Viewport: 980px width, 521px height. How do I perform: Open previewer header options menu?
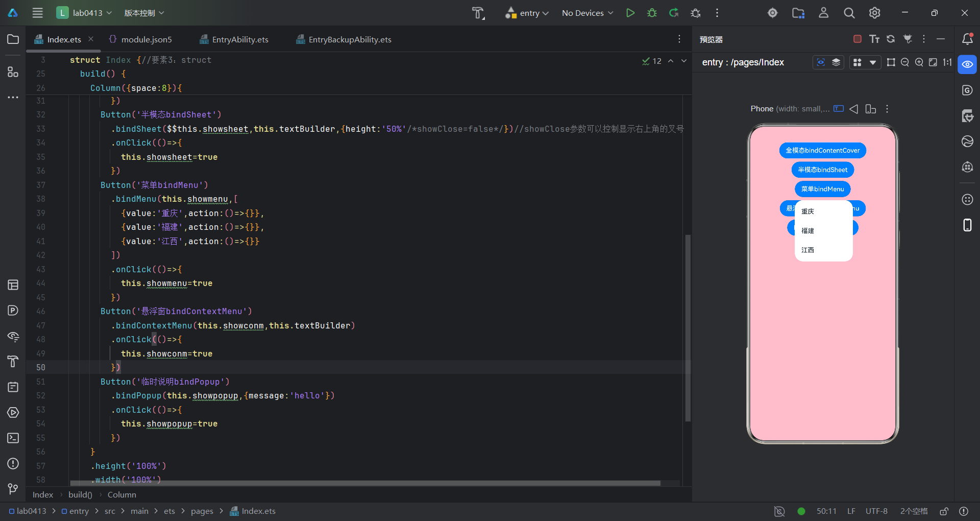[924, 39]
